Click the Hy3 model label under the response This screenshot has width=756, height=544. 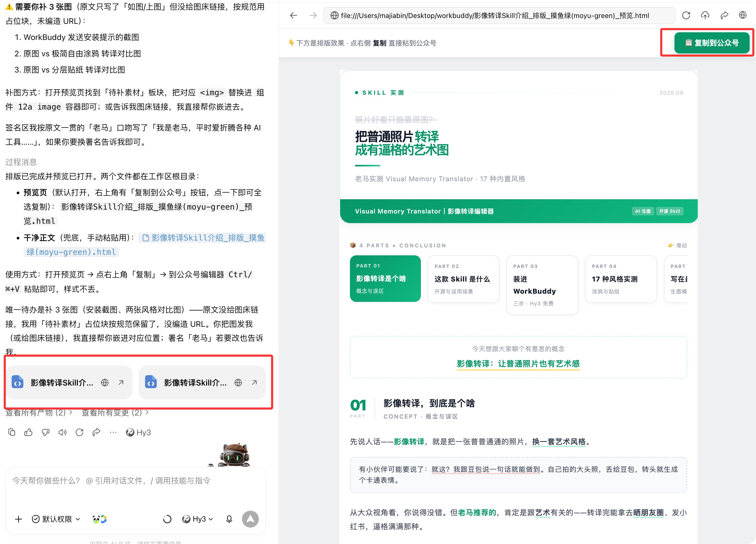click(x=138, y=432)
